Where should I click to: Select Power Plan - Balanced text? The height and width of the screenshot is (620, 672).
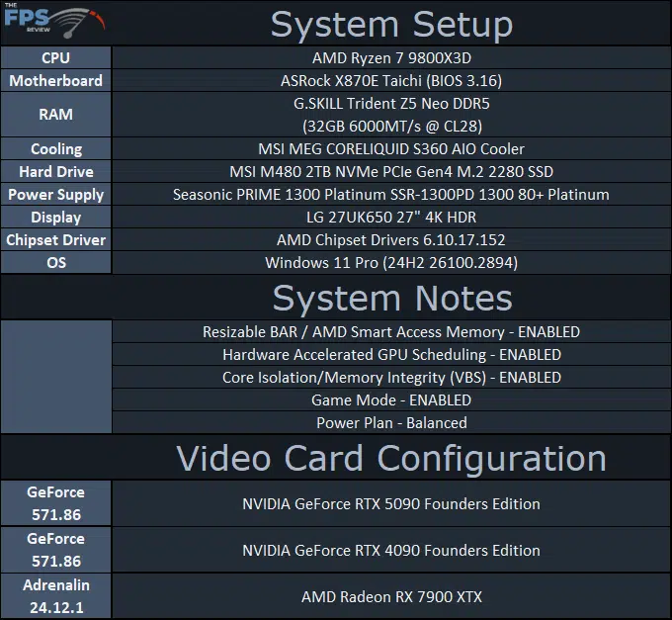tap(391, 423)
